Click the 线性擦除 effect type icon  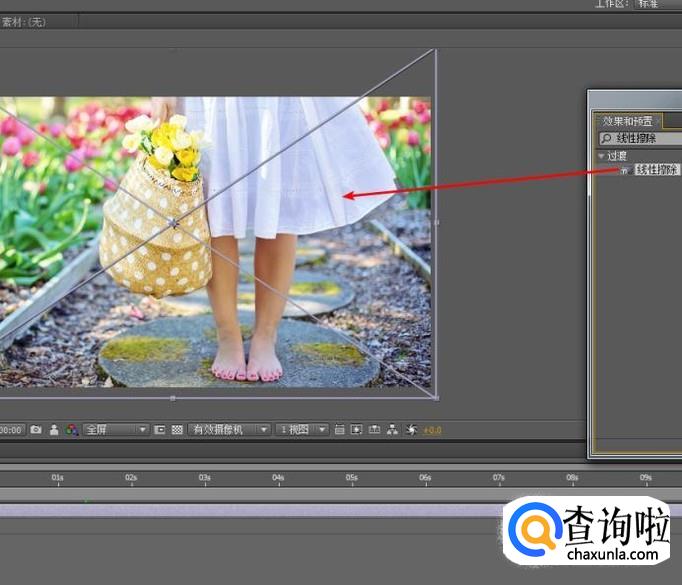tap(625, 170)
